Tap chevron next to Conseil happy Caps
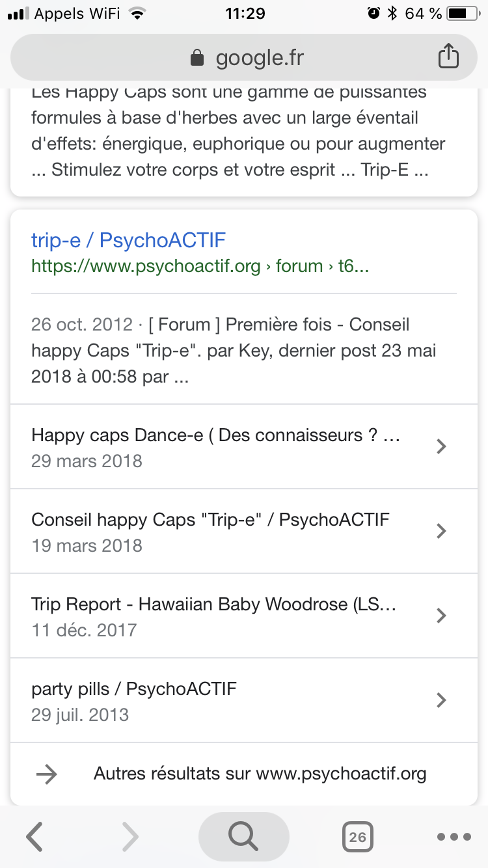Image resolution: width=488 pixels, height=868 pixels. tap(441, 531)
